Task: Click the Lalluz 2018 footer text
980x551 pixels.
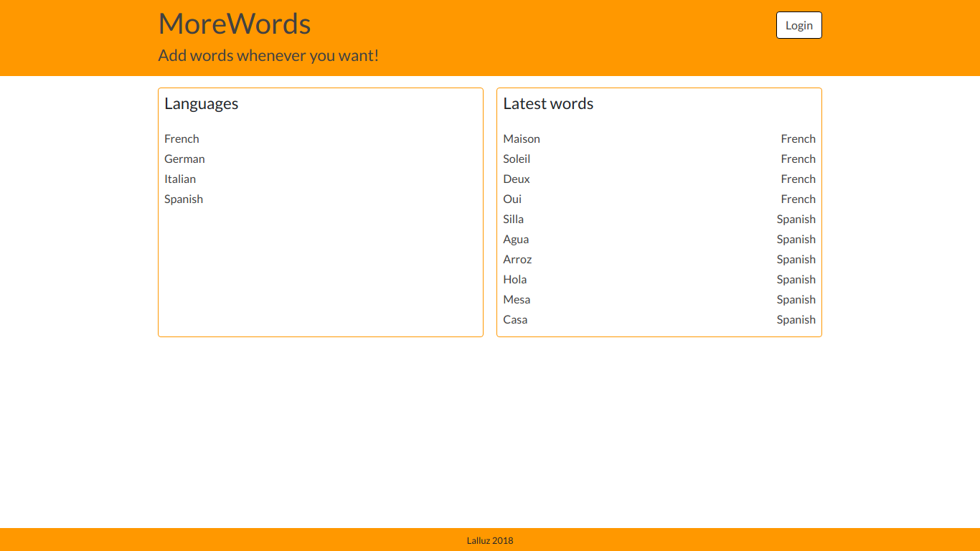Action: pos(490,540)
